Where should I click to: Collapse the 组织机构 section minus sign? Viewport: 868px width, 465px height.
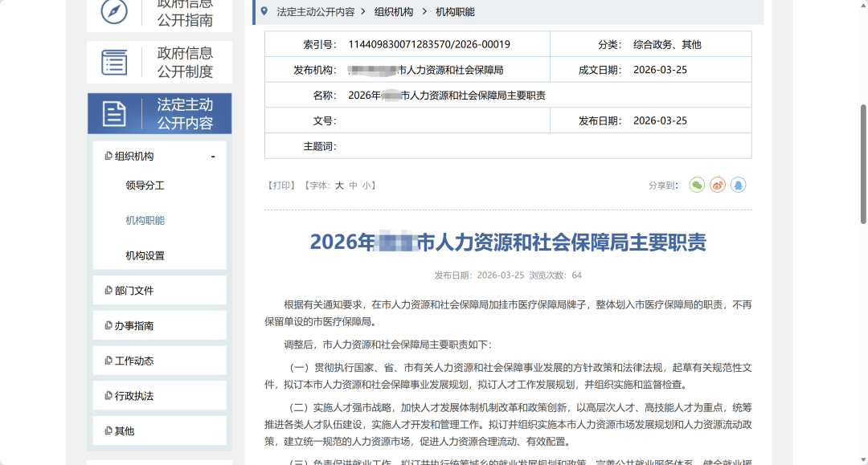tap(212, 157)
